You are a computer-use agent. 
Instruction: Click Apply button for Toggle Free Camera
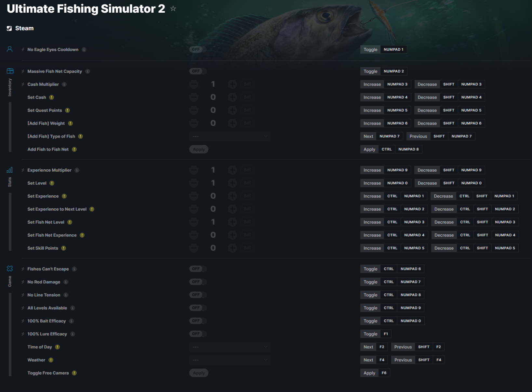[199, 373]
